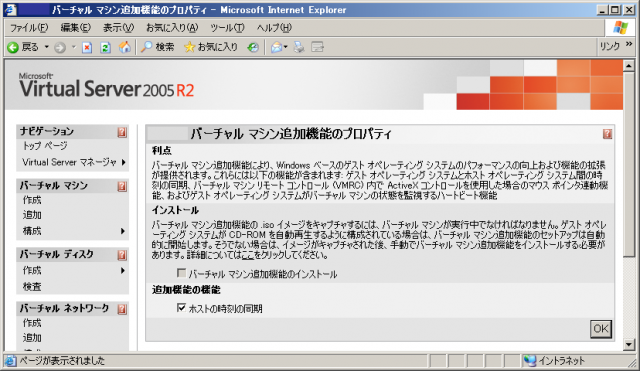Open the ファイル(F) menu
Image resolution: width=640 pixels, height=371 pixels.
[29, 28]
